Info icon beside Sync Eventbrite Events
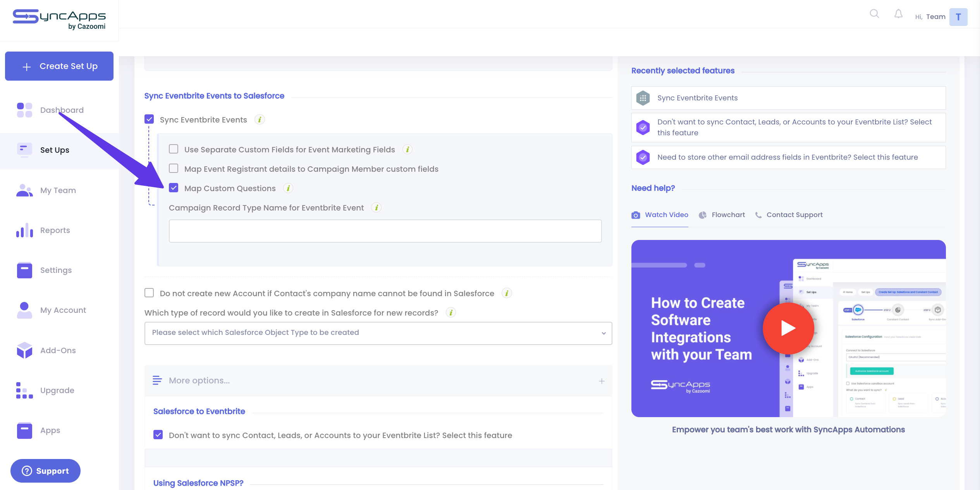The width and height of the screenshot is (980, 490). (x=260, y=119)
